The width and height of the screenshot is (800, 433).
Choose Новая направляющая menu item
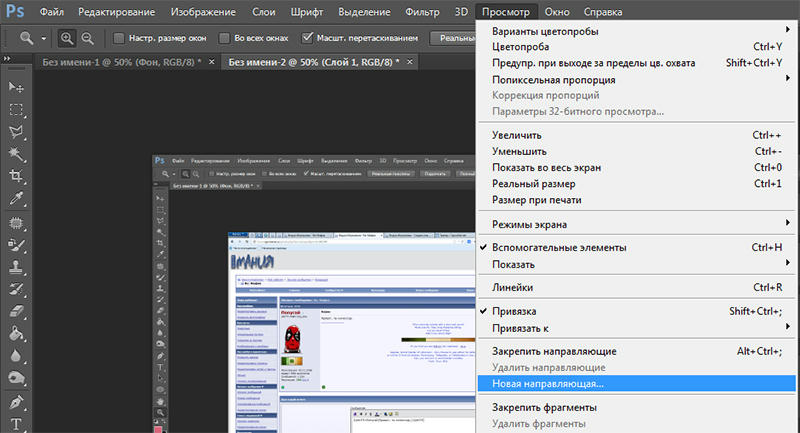637,384
